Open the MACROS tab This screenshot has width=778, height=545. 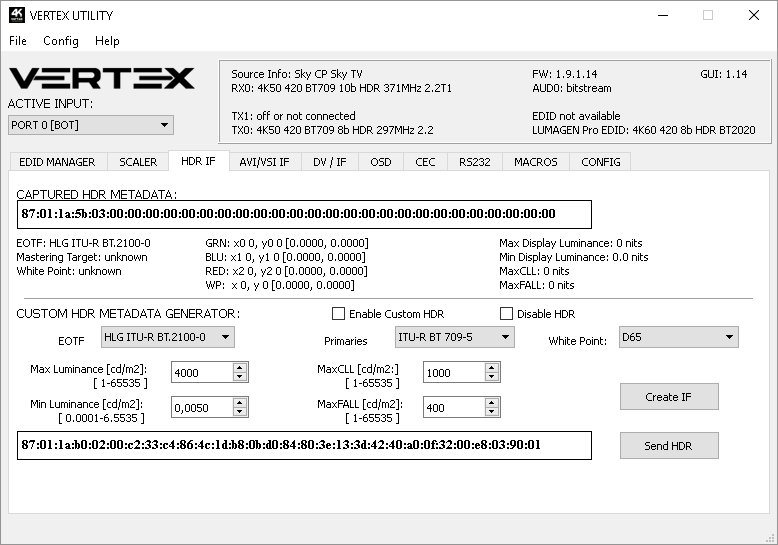[535, 162]
